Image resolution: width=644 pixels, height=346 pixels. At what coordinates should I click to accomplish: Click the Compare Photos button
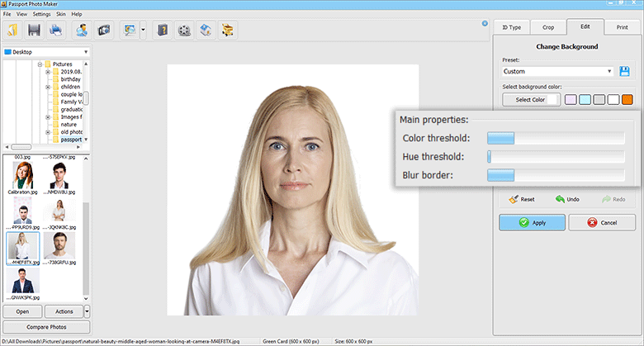[46, 327]
